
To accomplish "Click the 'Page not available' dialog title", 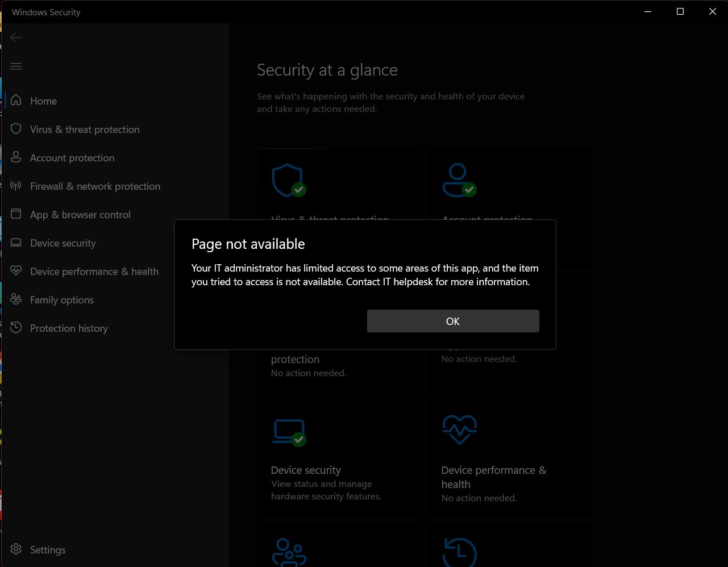I will coord(248,244).
